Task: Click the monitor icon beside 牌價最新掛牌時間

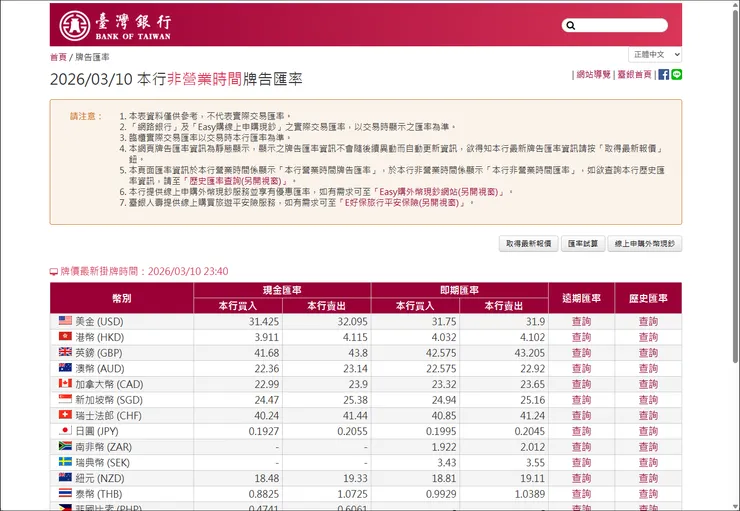Action: coord(54,272)
